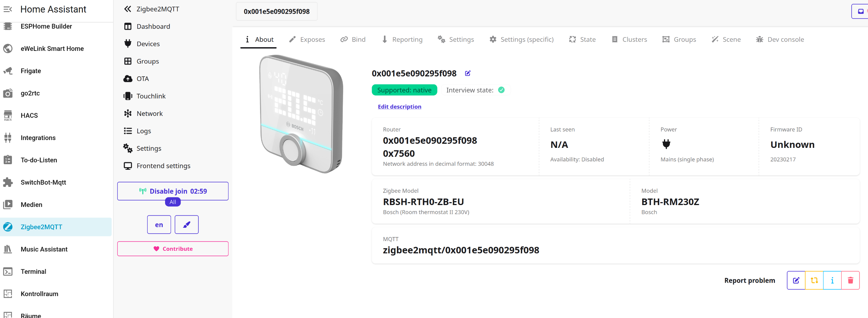This screenshot has height=318, width=868.
Task: Open the Settings (specific) tab
Action: [522, 39]
